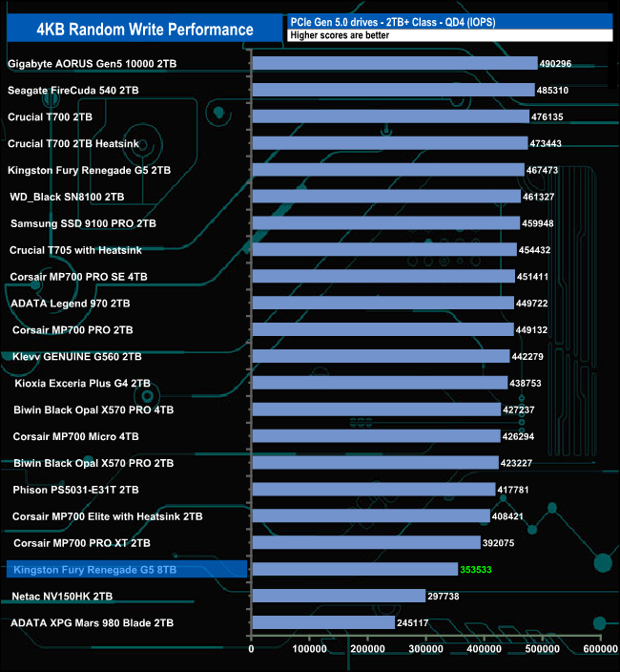Click the Phison PS5031-E31T 2TB label
620x672 pixels.
[75, 490]
